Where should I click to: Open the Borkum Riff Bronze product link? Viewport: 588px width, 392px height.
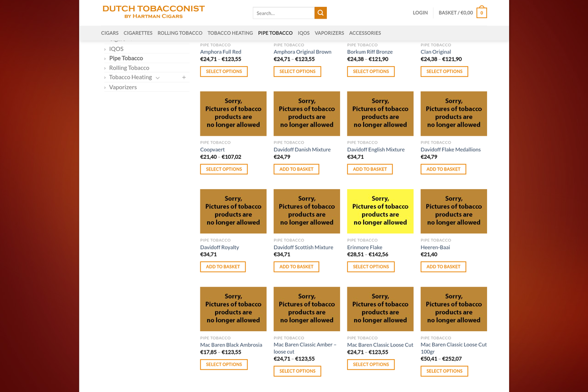[x=370, y=52]
